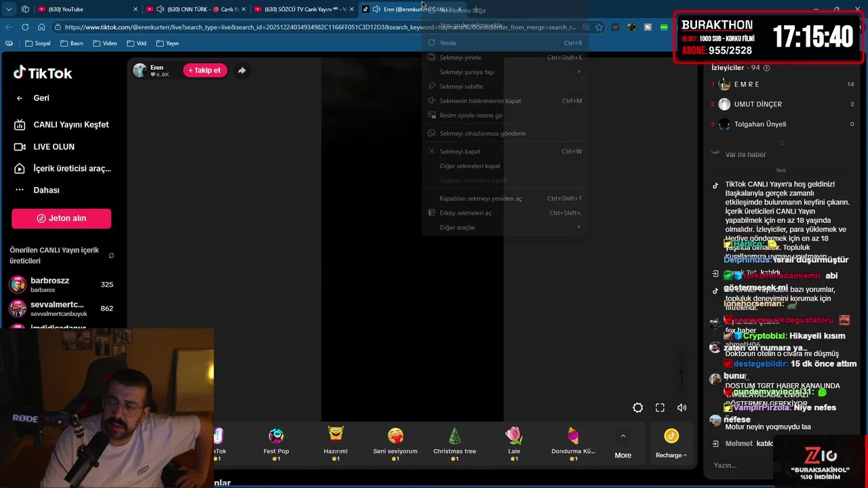Choose Kapatılan sekmeyi yeniden aç
The image size is (868, 488).
505,199
